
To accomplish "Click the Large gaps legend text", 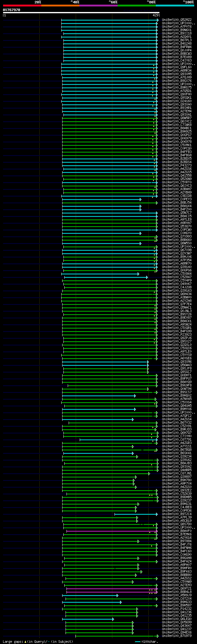I will 38,642.
